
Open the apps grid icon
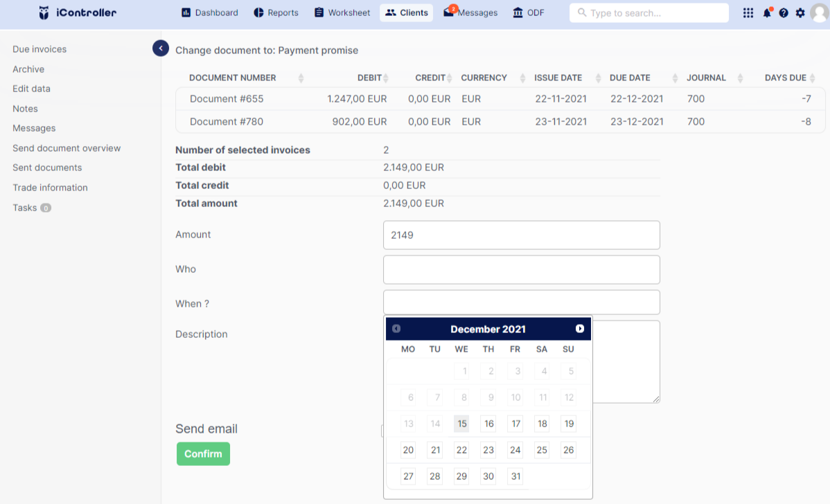pos(748,12)
